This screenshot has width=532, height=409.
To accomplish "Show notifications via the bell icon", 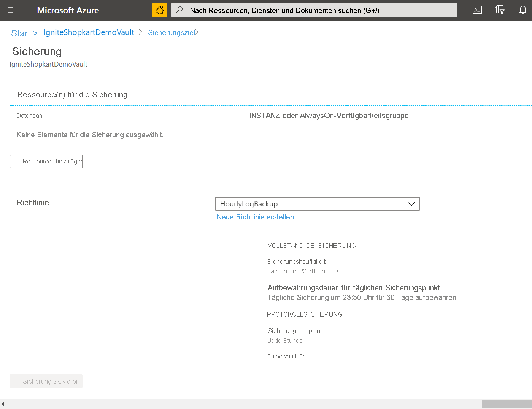I will (523, 10).
